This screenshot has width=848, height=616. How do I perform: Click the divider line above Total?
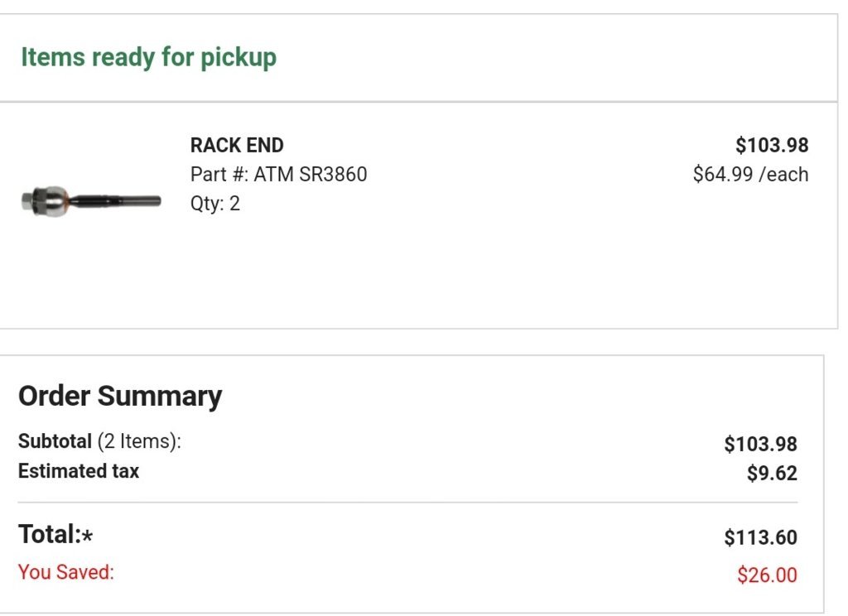pos(407,503)
